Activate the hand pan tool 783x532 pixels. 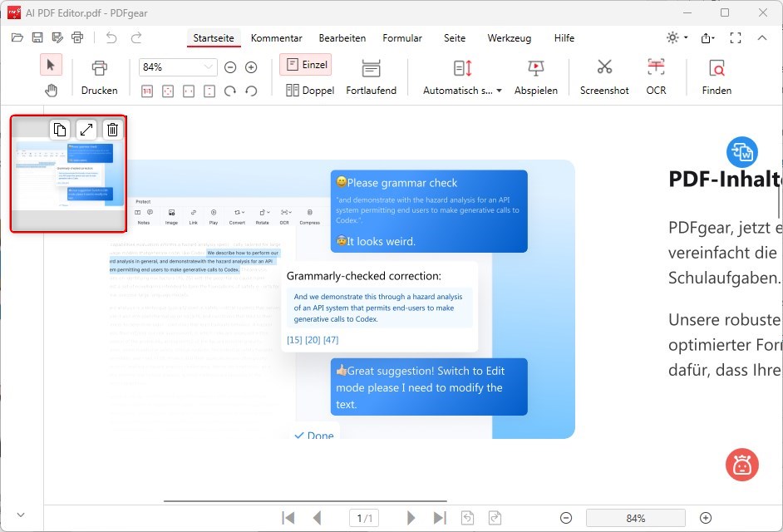click(51, 91)
